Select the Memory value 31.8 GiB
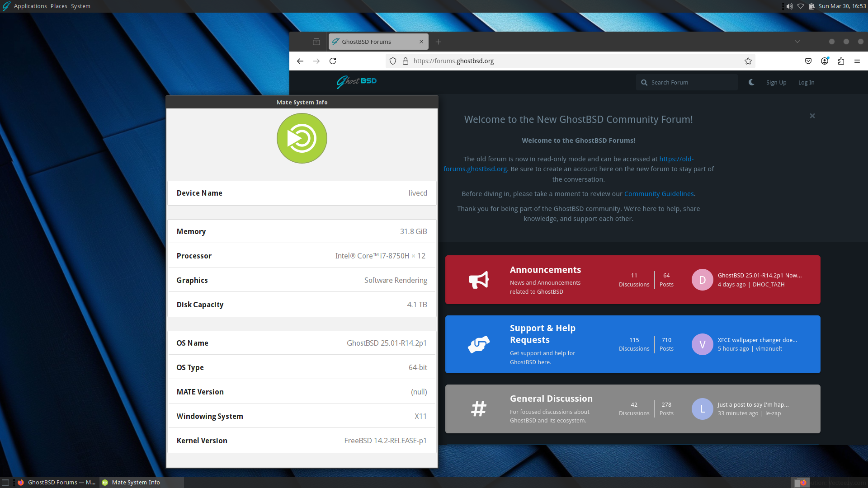Viewport: 868px width, 488px height. point(413,231)
